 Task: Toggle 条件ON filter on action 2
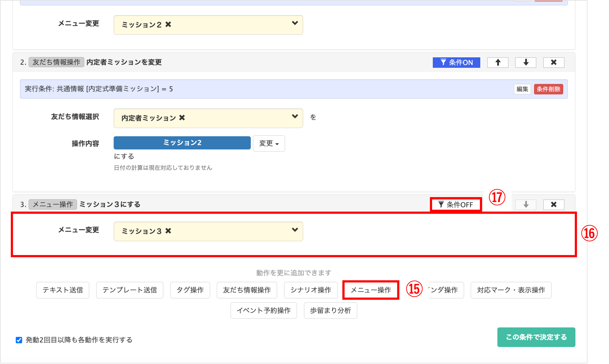click(456, 62)
